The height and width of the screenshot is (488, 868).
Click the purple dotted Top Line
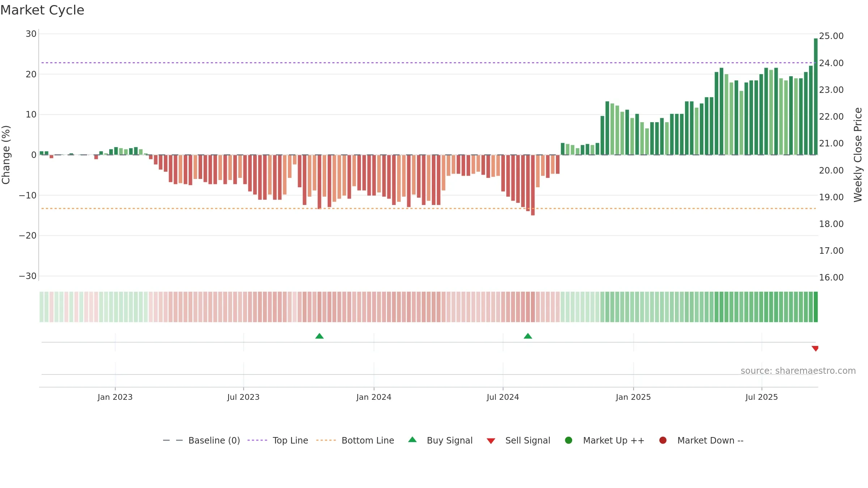click(x=429, y=63)
